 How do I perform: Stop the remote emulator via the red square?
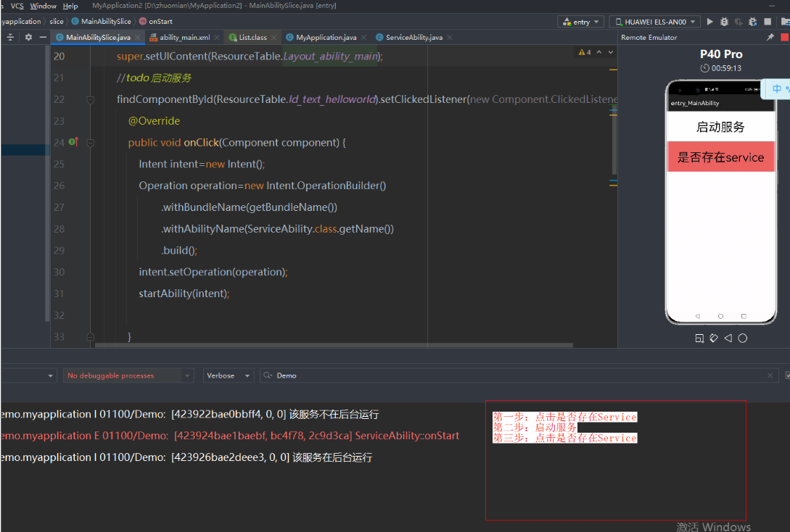click(x=784, y=37)
